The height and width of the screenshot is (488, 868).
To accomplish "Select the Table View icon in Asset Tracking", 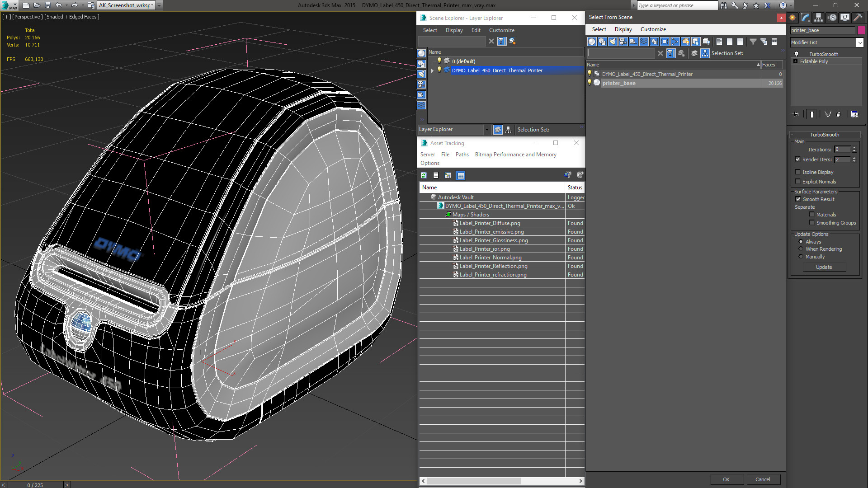I will [x=460, y=175].
